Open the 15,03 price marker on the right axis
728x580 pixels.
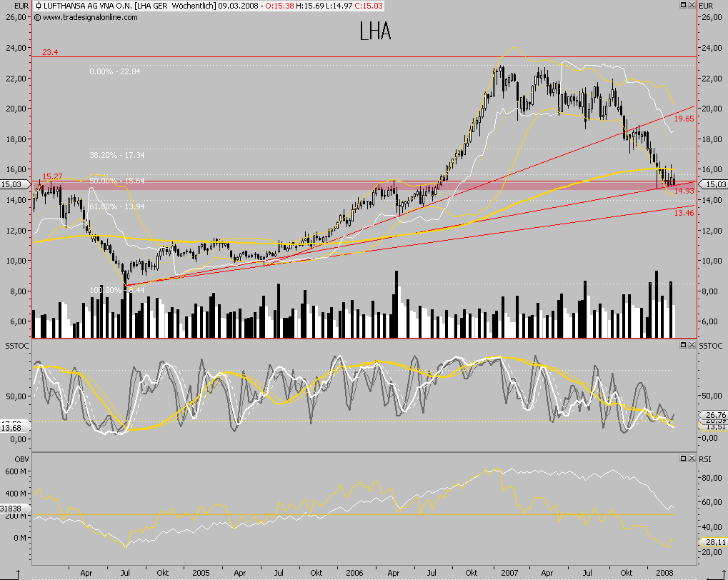click(x=714, y=183)
